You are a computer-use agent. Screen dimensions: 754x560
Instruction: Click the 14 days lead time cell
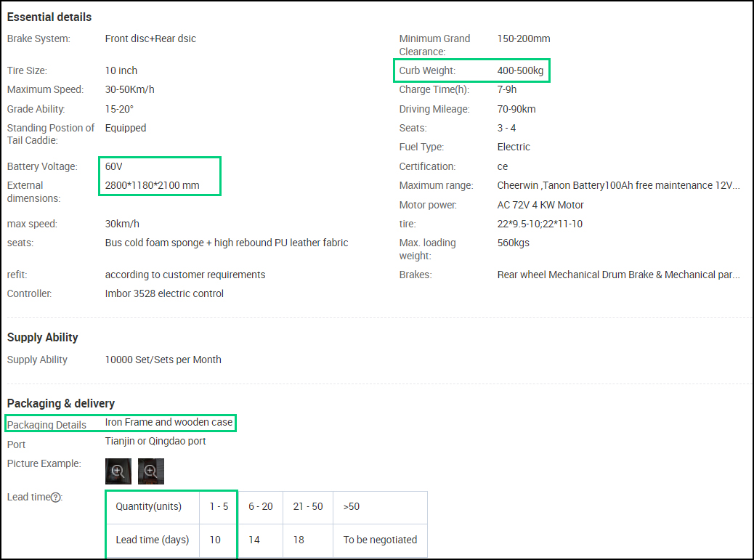click(x=254, y=540)
